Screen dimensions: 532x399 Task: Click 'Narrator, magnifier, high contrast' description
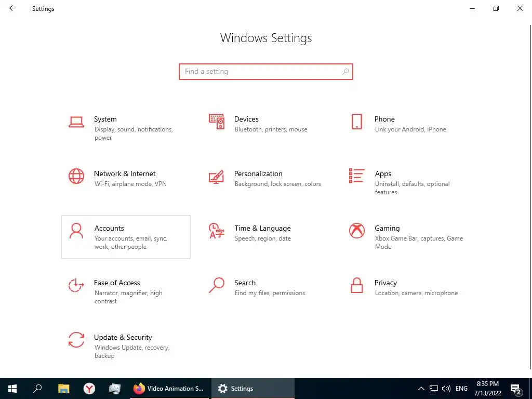coord(128,297)
